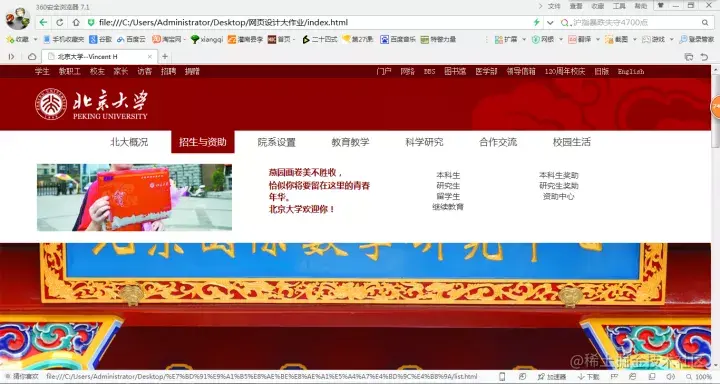Click the Peking University logo
720x384 pixels.
(92, 105)
